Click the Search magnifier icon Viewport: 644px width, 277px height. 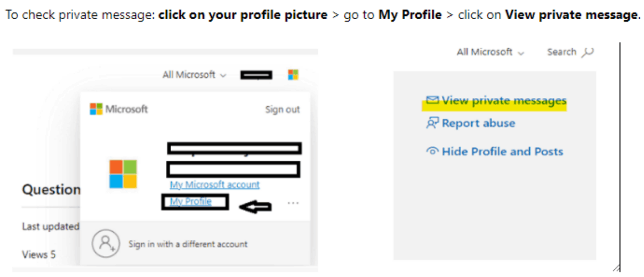[x=587, y=52]
